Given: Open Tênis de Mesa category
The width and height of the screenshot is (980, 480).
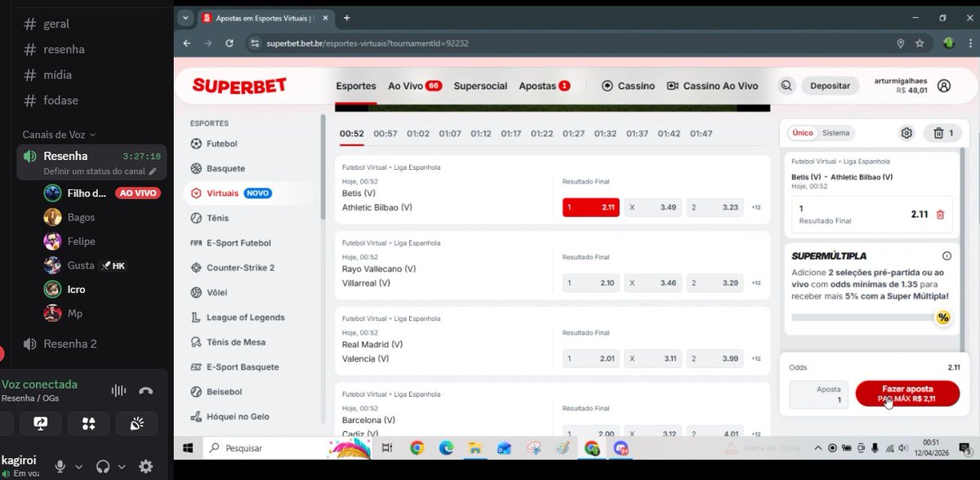Looking at the screenshot, I should 227,342.
